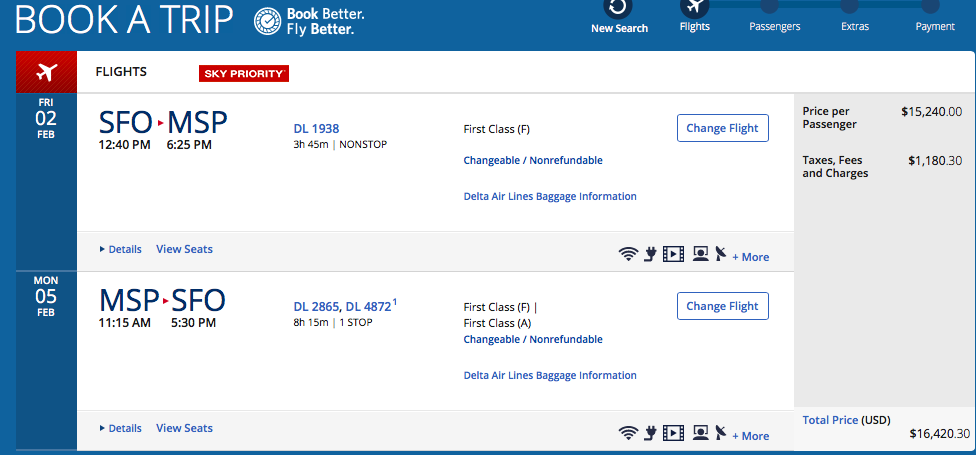Go to the Payment step
The width and height of the screenshot is (976, 455).
point(935,26)
